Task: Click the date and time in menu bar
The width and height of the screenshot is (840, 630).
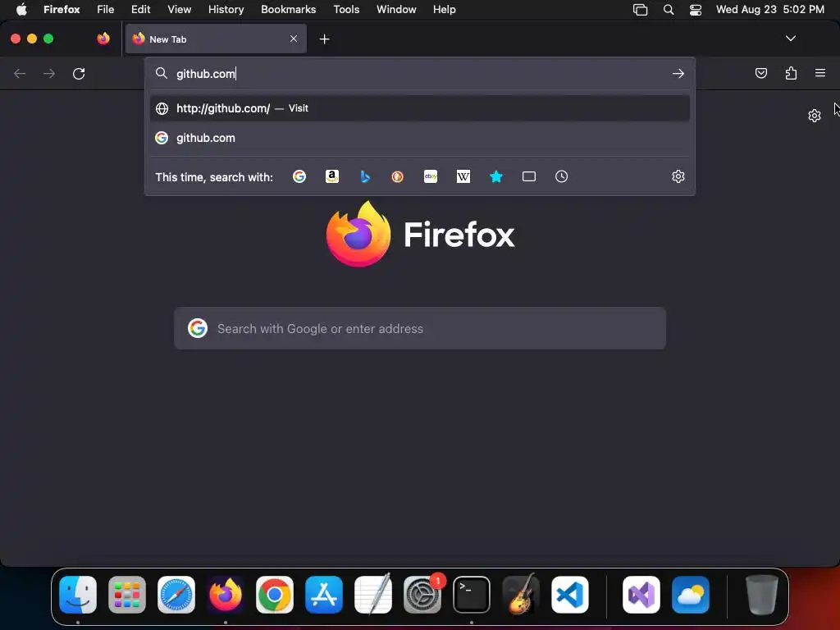Action: 769,9
